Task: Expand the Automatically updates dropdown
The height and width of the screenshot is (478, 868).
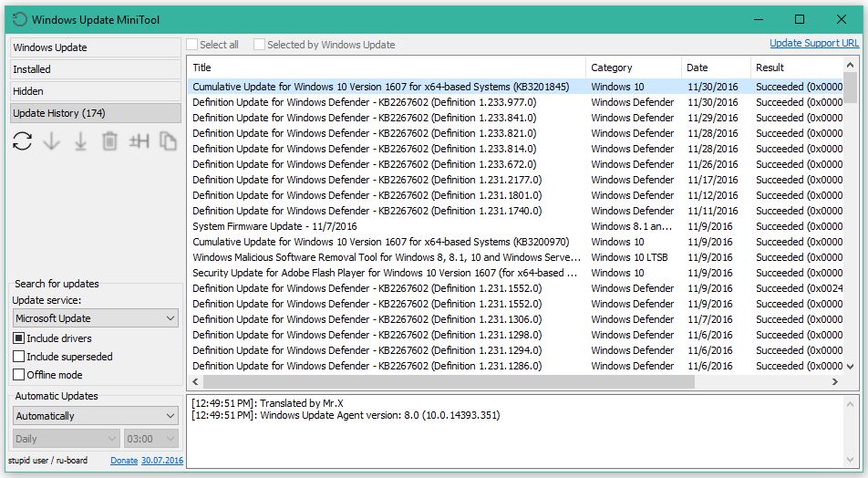Action: (95, 415)
